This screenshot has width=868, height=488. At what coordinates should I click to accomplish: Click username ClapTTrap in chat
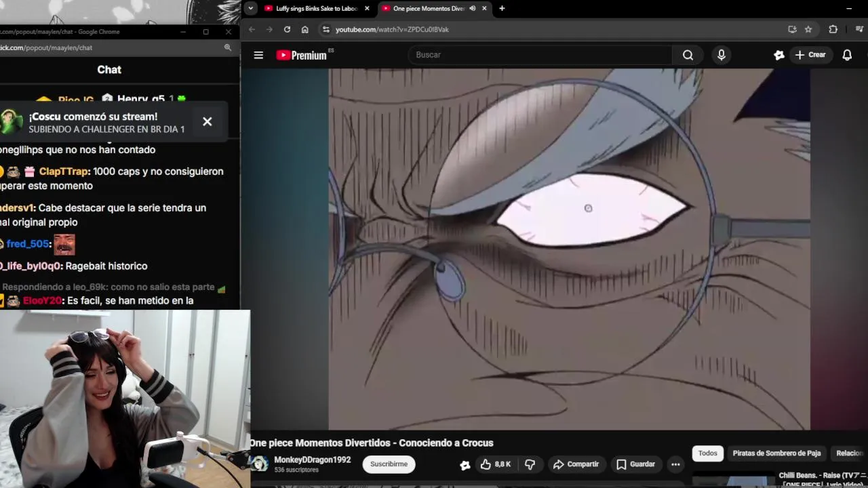coord(64,171)
